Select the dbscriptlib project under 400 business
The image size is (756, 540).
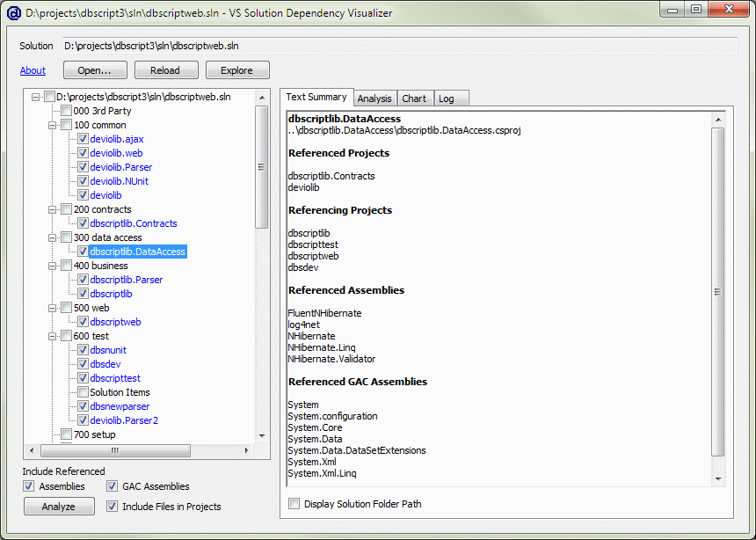click(111, 294)
